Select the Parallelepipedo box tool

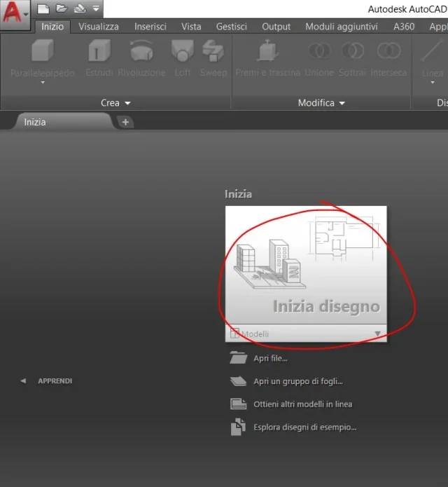42,56
